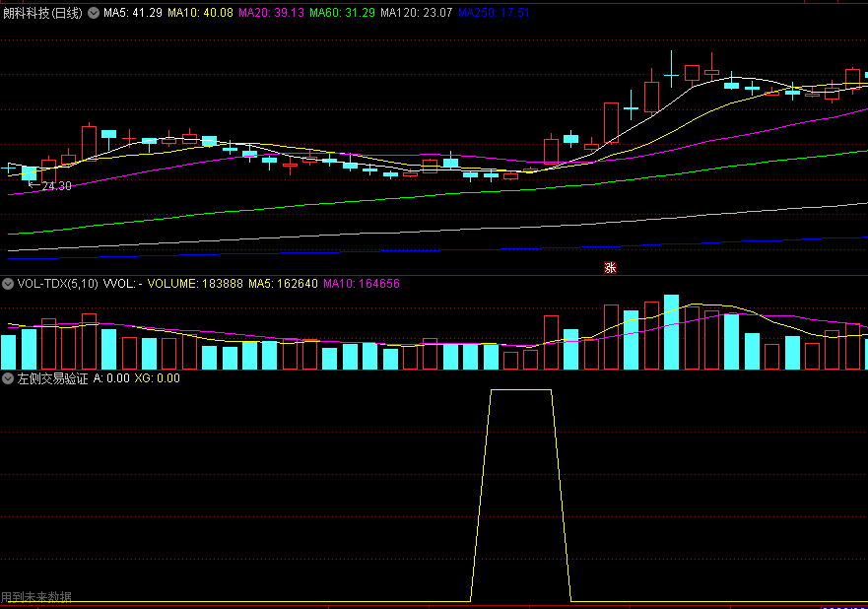The width and height of the screenshot is (868, 609).
Task: Click the 用到未来数据 warning text
Action: point(36,597)
